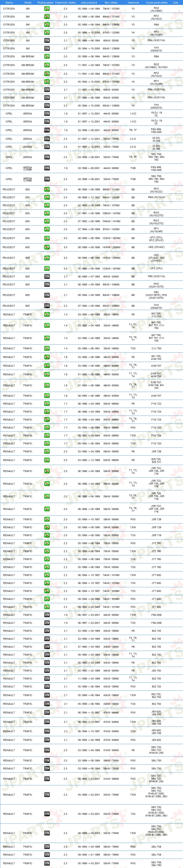The image size is (183, 868).
Task: Click the Oznaczenie silnika column header
Action: point(157,2)
